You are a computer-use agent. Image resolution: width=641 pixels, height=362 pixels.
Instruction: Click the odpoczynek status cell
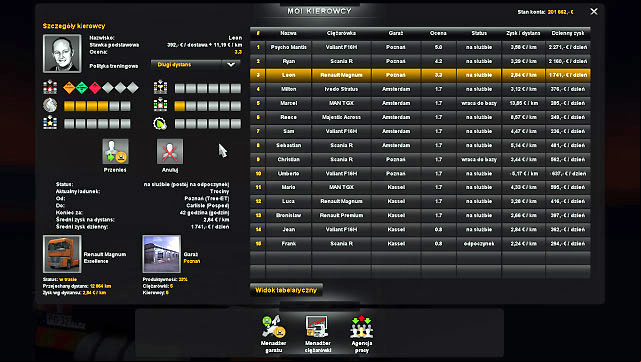click(x=479, y=244)
